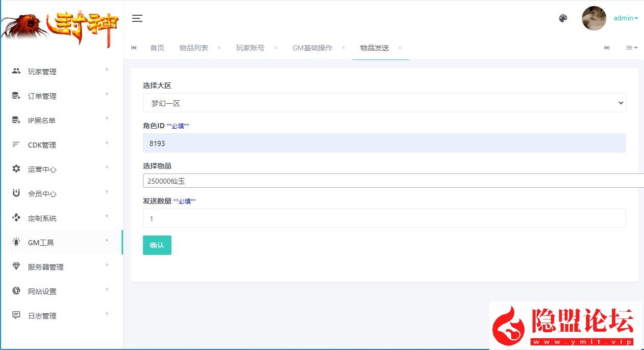Click the 角色ID input field
Screen dimensions: 644x350
[384, 143]
